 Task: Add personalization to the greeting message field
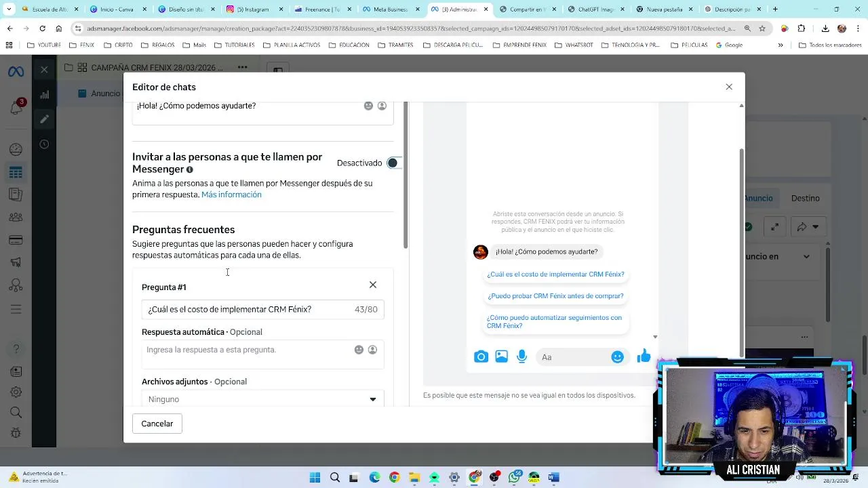[382, 106]
